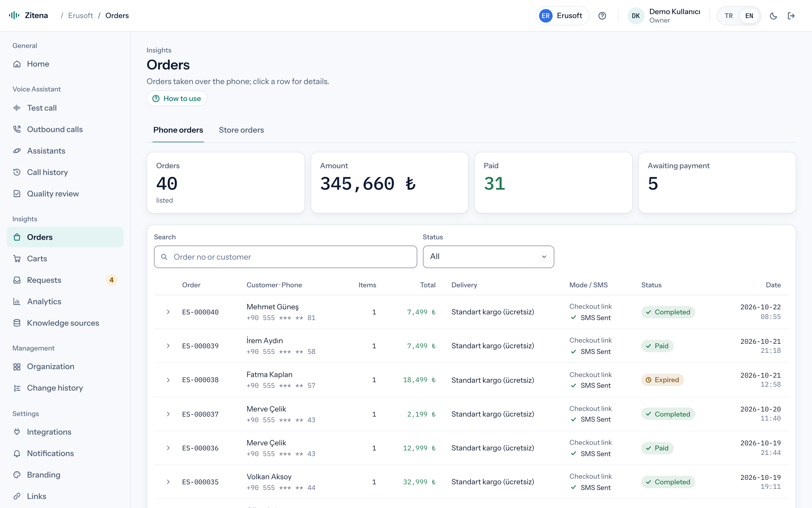Click the logout icon in header
812x508 pixels.
791,16
